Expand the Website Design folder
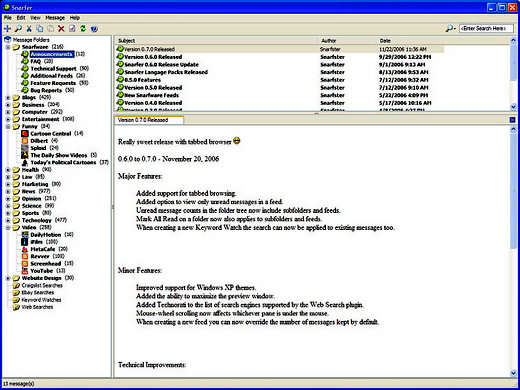 pyautogui.click(x=8, y=278)
